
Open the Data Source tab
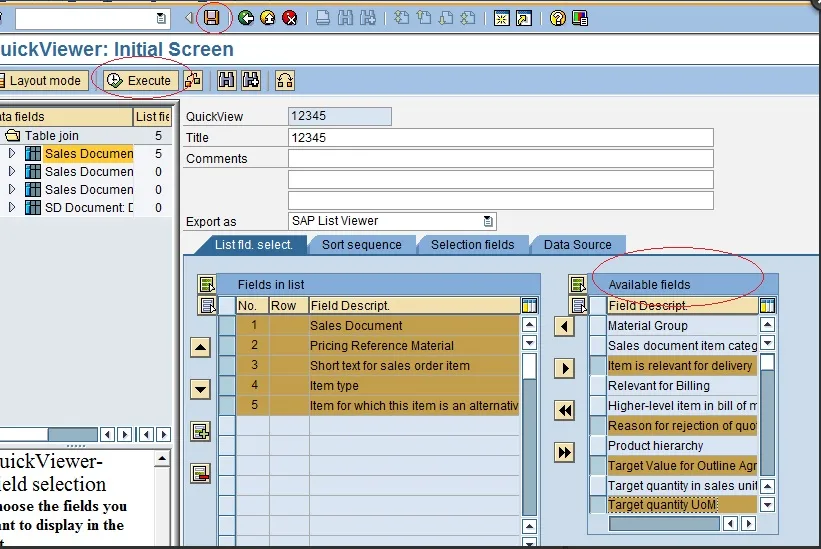pyautogui.click(x=577, y=244)
